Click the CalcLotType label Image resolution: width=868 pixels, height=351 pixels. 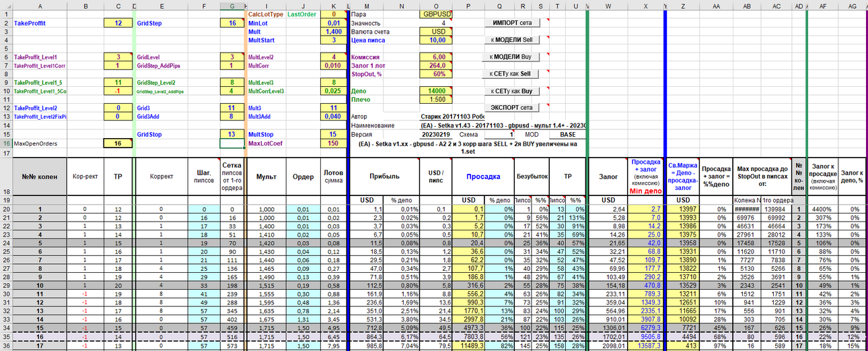(264, 13)
